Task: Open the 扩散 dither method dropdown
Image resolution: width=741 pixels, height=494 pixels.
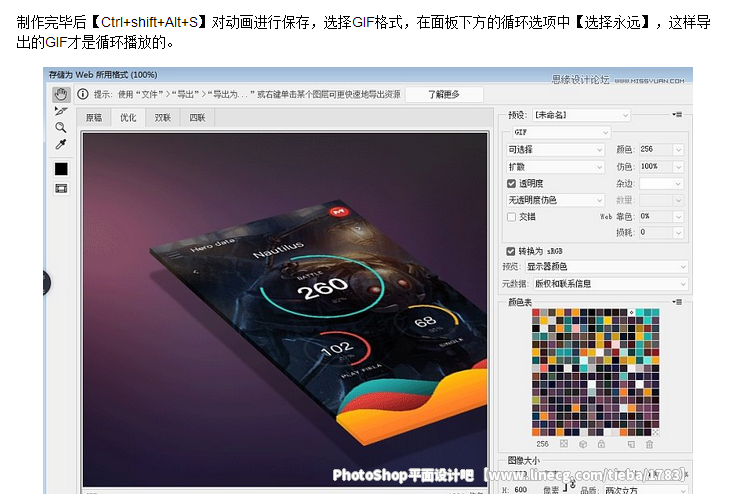Action: coord(555,167)
